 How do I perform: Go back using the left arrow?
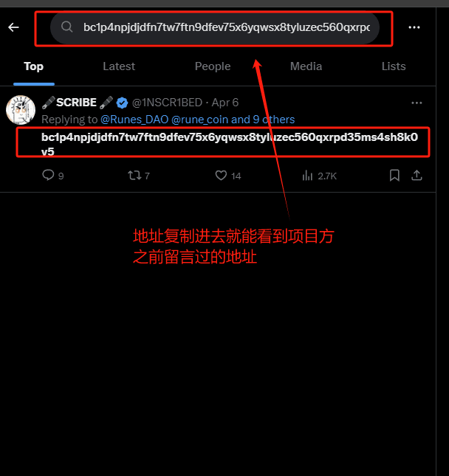point(14,27)
